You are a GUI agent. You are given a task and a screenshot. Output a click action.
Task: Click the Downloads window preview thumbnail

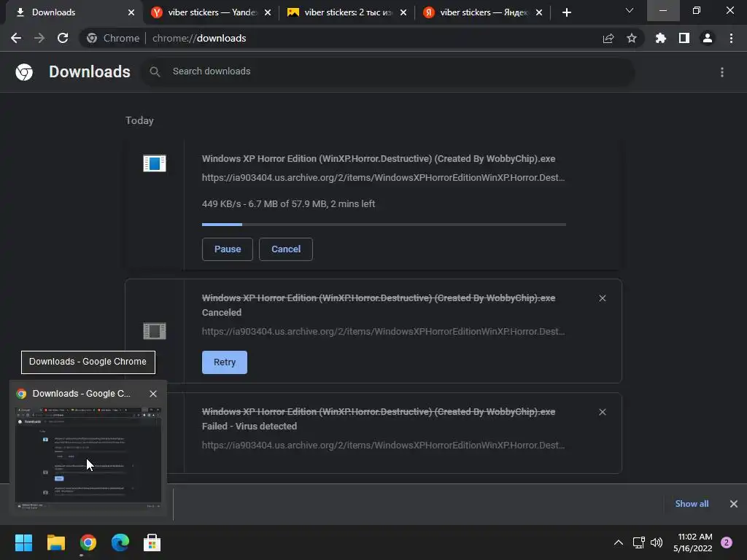pyautogui.click(x=88, y=458)
